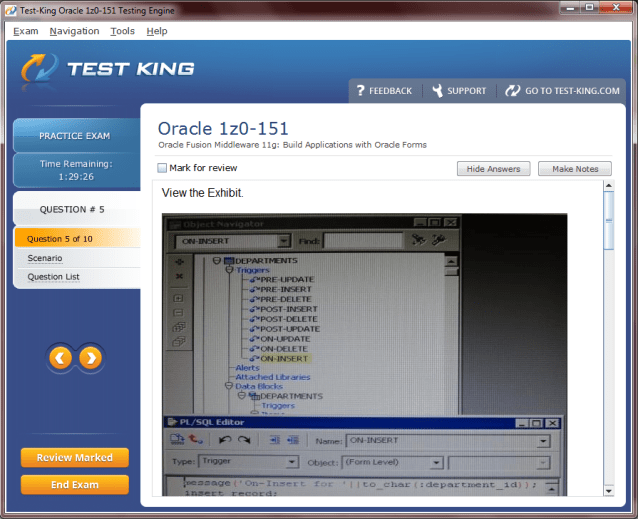This screenshot has width=638, height=519.
Task: Switch to the Question List tab
Action: [x=53, y=277]
